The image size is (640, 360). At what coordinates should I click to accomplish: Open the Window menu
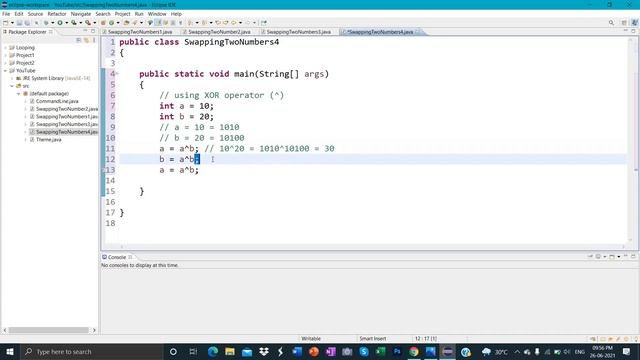tap(157, 14)
